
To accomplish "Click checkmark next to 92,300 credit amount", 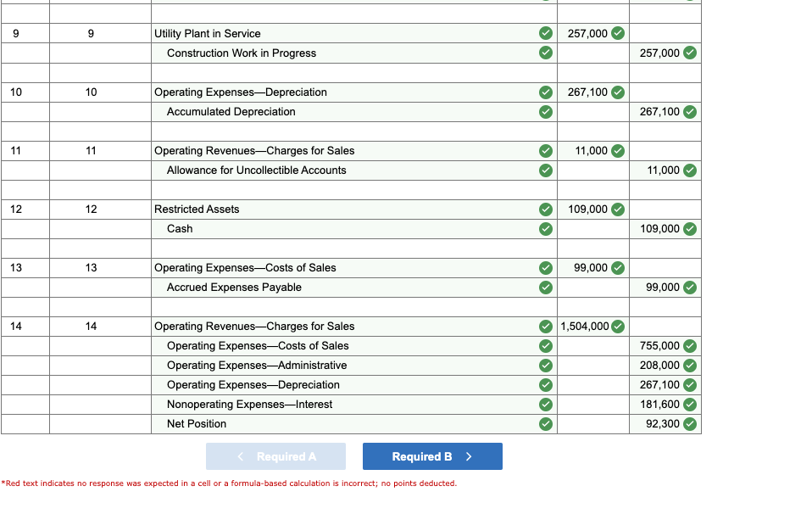I will [x=689, y=424].
